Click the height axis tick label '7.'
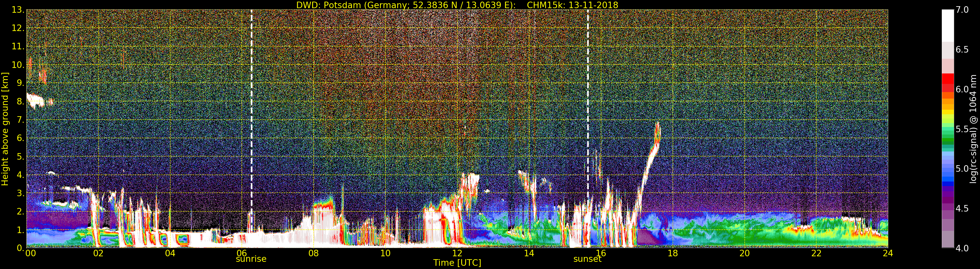This screenshot has height=269, width=980. [x=21, y=120]
